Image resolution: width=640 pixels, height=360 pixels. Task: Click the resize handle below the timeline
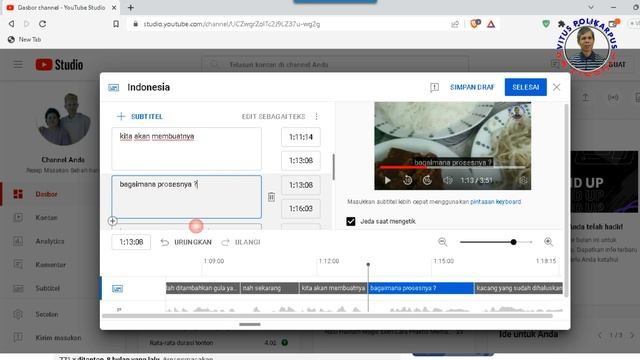[250, 324]
